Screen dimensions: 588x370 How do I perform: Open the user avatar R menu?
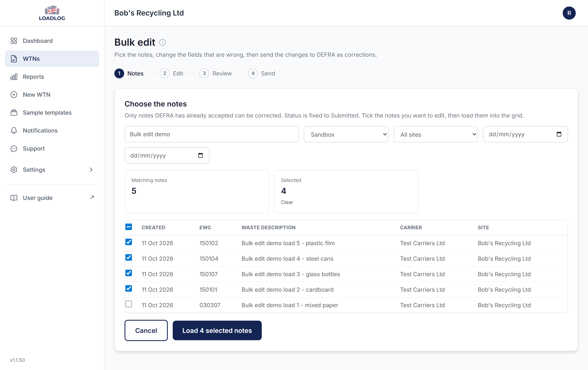click(569, 13)
